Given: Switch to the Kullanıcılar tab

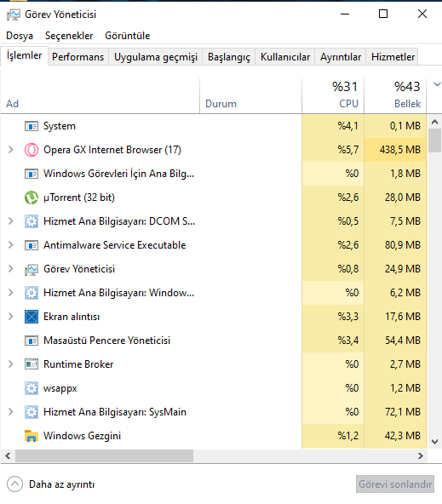Looking at the screenshot, I should tap(284, 57).
